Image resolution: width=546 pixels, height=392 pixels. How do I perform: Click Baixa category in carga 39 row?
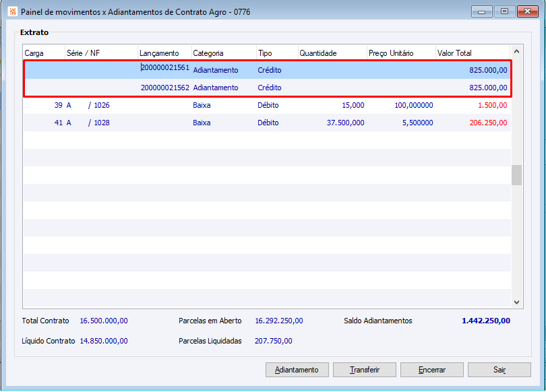coord(202,105)
